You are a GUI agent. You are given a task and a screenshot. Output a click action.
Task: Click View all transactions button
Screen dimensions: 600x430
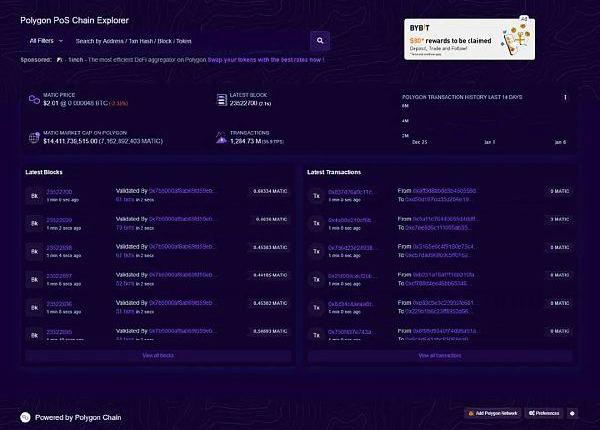point(440,355)
